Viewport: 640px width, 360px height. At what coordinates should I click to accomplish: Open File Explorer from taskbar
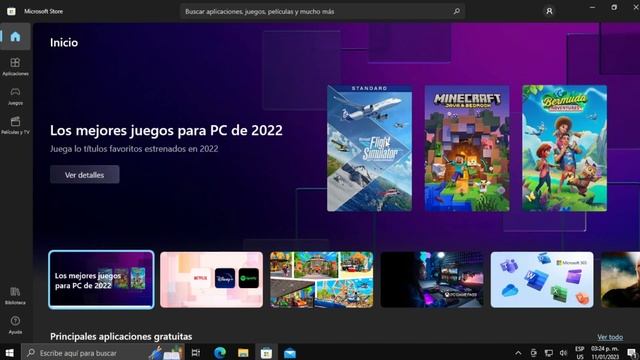click(x=243, y=353)
